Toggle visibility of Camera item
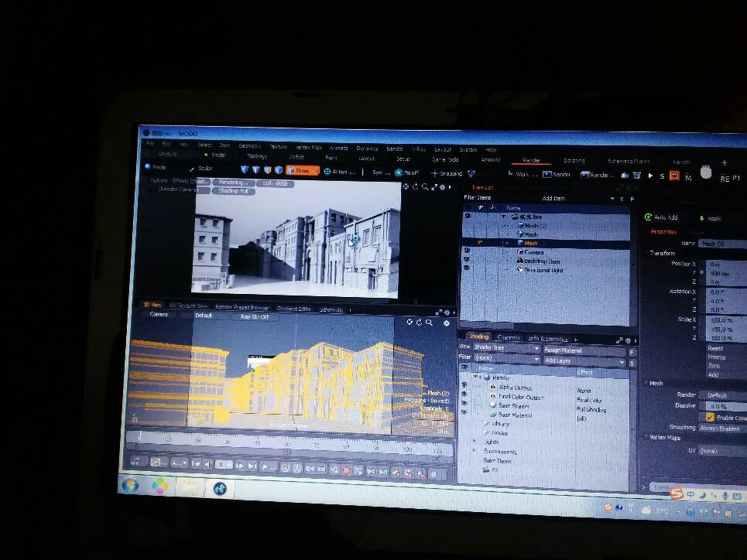This screenshot has height=560, width=747. coord(467,251)
